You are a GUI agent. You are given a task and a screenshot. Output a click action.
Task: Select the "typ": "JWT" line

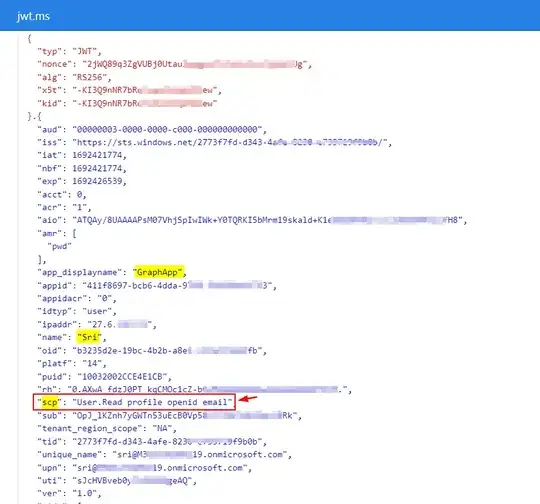[70, 51]
